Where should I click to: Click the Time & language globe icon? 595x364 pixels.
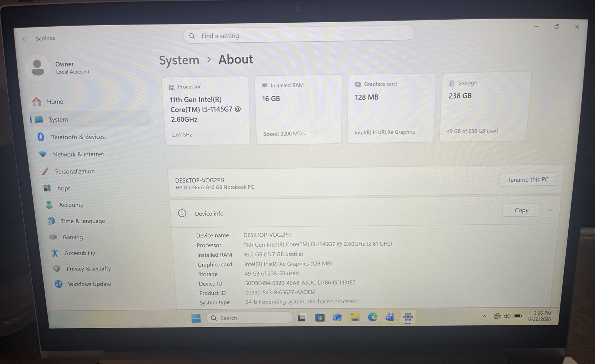pos(51,221)
